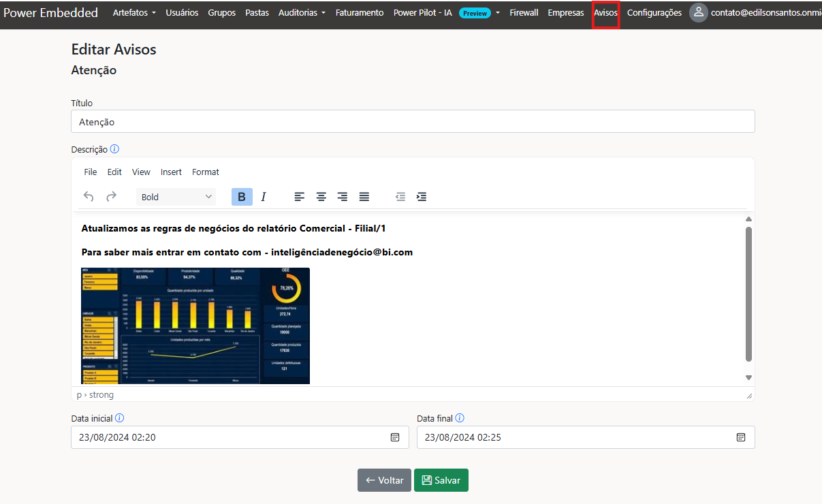Image resolution: width=822 pixels, height=504 pixels.
Task: Click the Salvar button
Action: point(441,480)
